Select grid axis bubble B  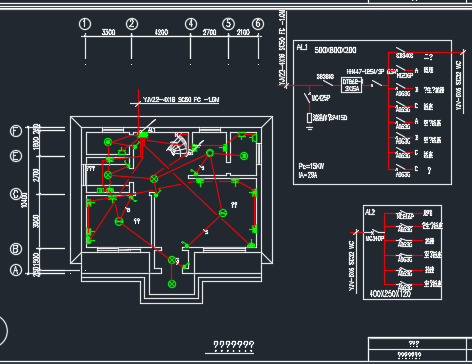(16, 249)
